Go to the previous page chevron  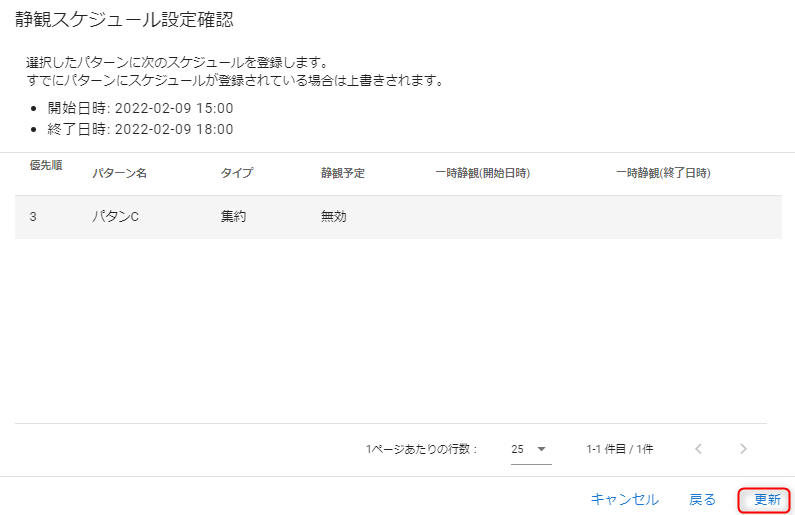(699, 449)
